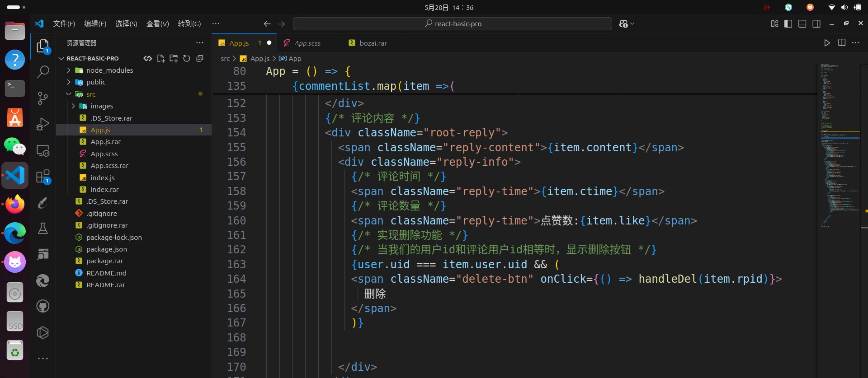868x378 pixels.
Task: Open package.json in the file tree
Action: [x=107, y=249]
